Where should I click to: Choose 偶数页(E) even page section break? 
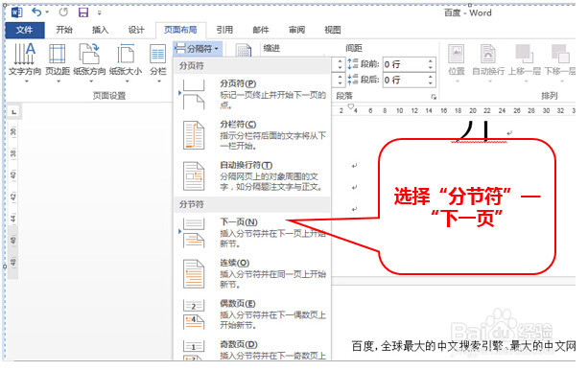point(252,314)
